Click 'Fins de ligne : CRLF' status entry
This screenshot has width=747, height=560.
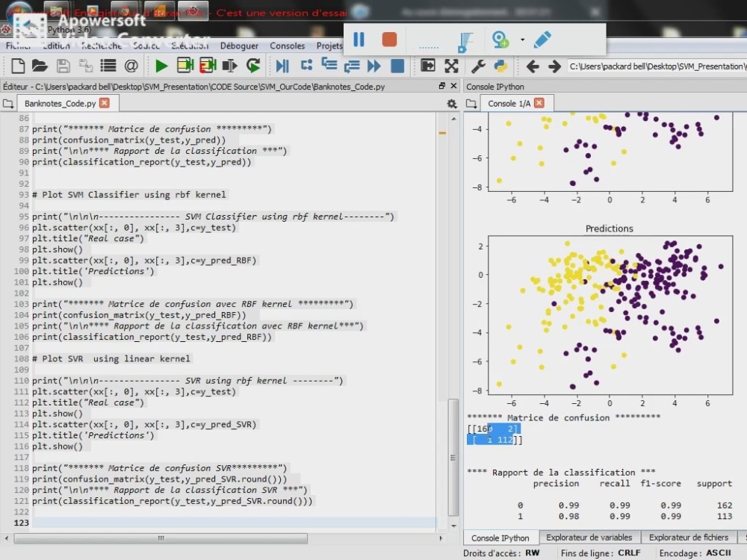[x=601, y=553]
